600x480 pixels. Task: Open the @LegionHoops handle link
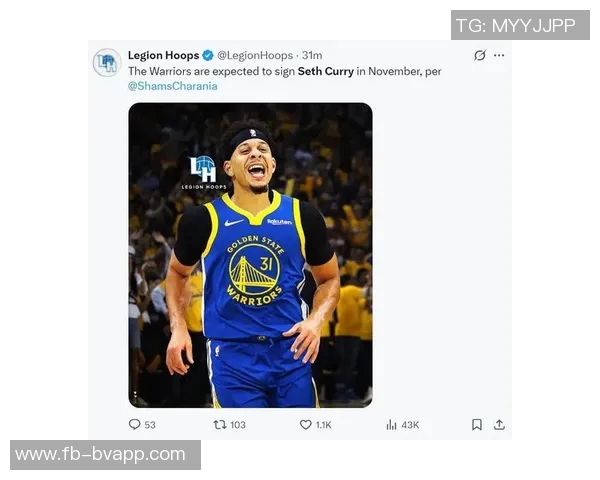pyautogui.click(x=256, y=56)
